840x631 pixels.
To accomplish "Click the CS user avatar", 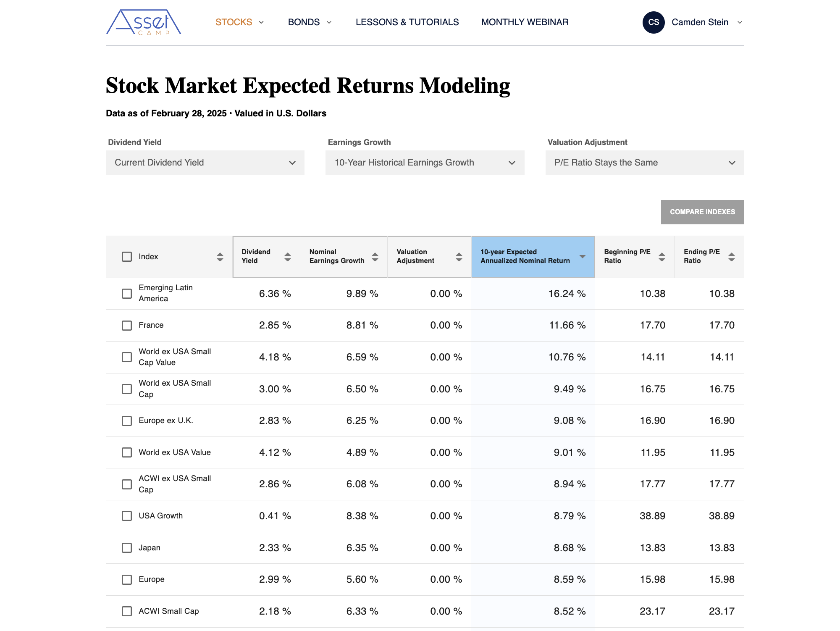I will tap(653, 22).
